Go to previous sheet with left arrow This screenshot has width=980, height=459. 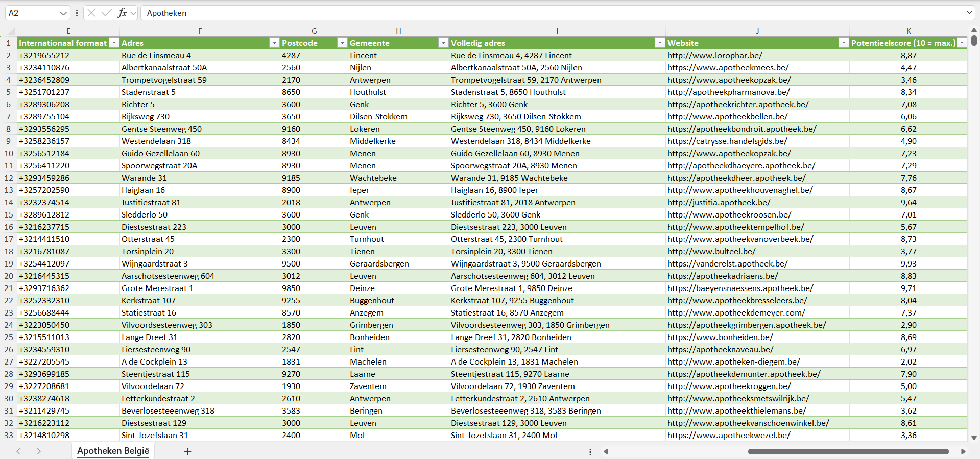pyautogui.click(x=18, y=451)
